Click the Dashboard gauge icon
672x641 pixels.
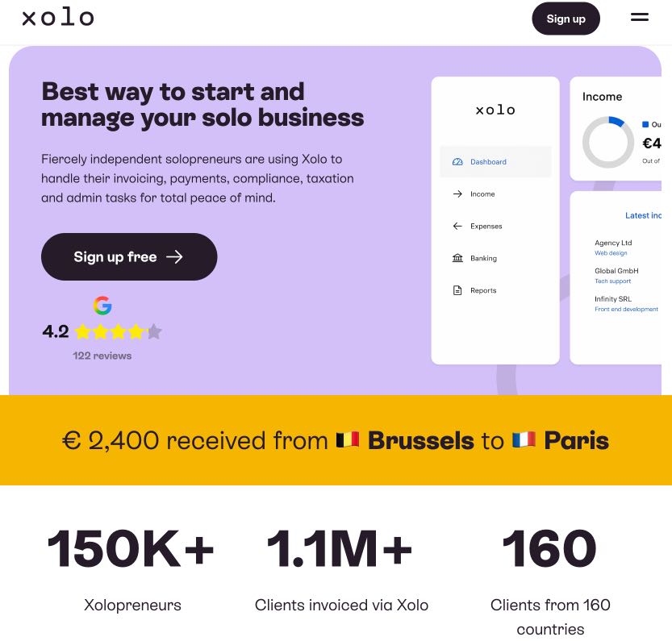point(457,162)
